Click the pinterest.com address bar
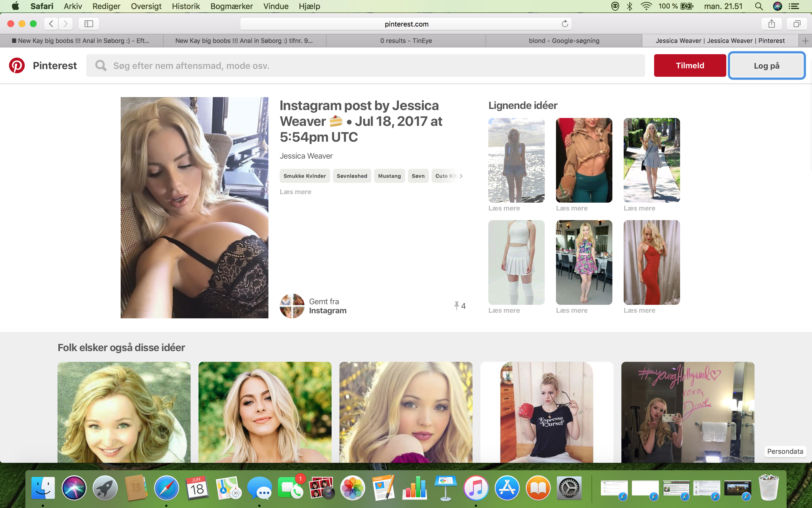The width and height of the screenshot is (812, 508). click(x=406, y=23)
